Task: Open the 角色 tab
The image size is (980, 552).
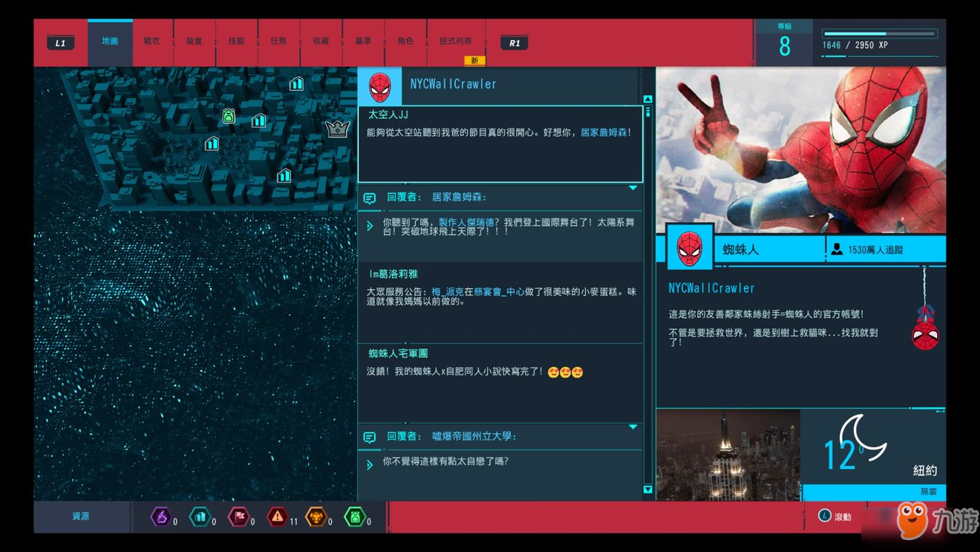Action: tap(405, 42)
